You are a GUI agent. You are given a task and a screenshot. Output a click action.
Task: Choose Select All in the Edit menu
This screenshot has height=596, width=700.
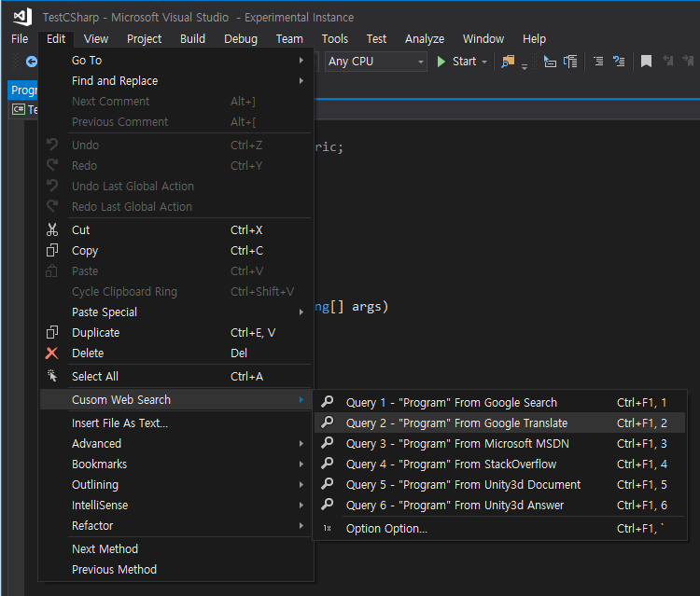coord(176,376)
